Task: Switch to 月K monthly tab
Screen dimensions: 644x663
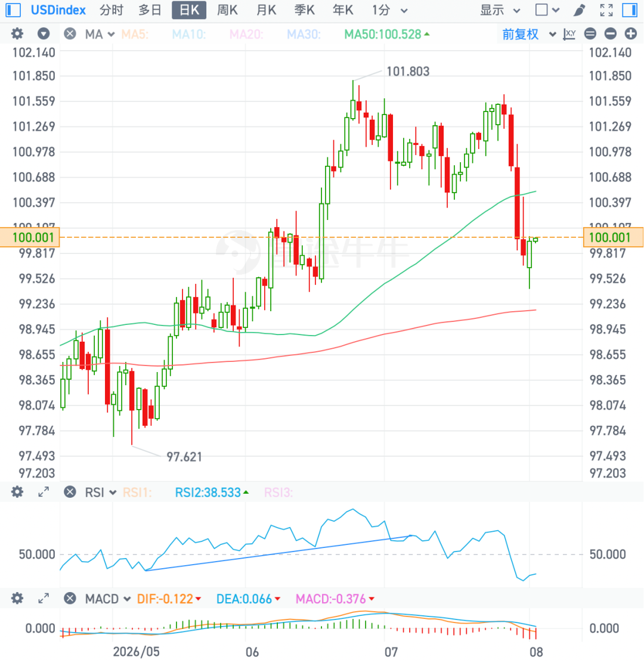Action: point(266,10)
